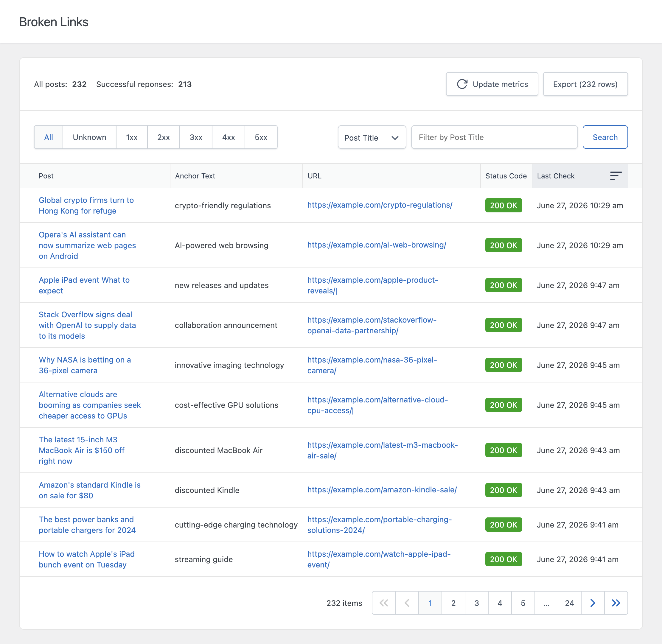The image size is (662, 644).
Task: Click 'All posts: 232' metric text
Action: coord(60,84)
